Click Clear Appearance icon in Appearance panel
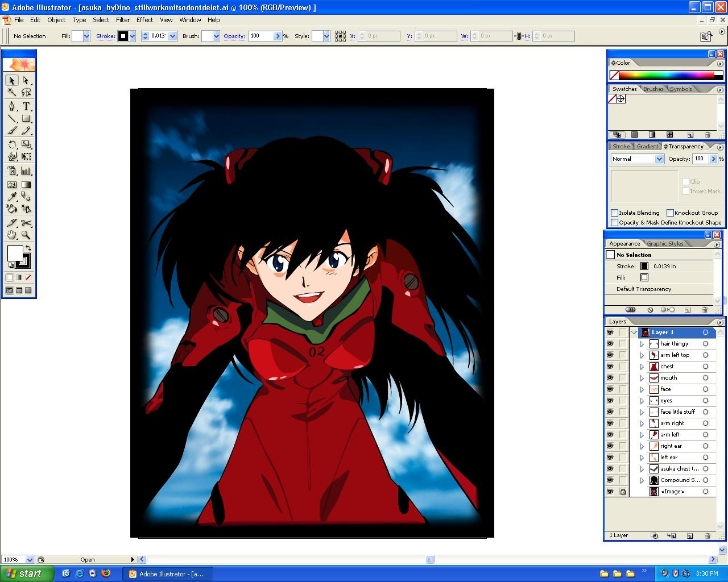This screenshot has width=728, height=582. (x=650, y=310)
